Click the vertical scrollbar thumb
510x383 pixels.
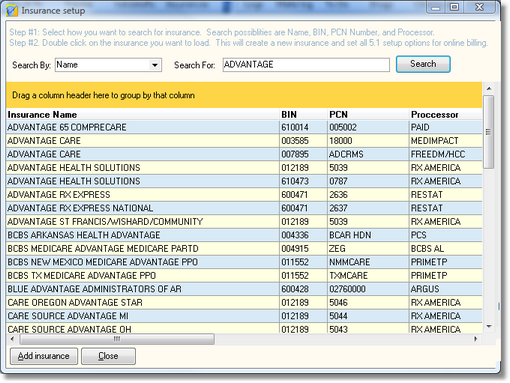coord(489,132)
